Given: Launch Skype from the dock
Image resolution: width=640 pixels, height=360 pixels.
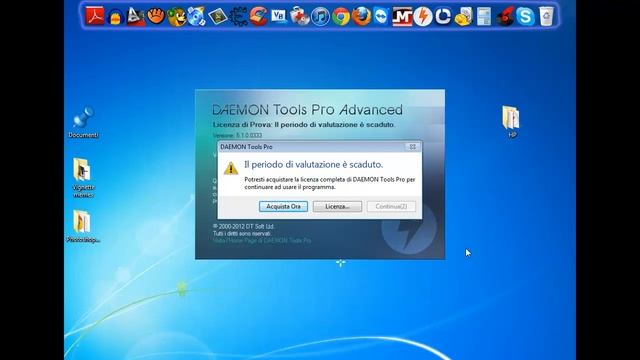Looking at the screenshot, I should tap(525, 17).
